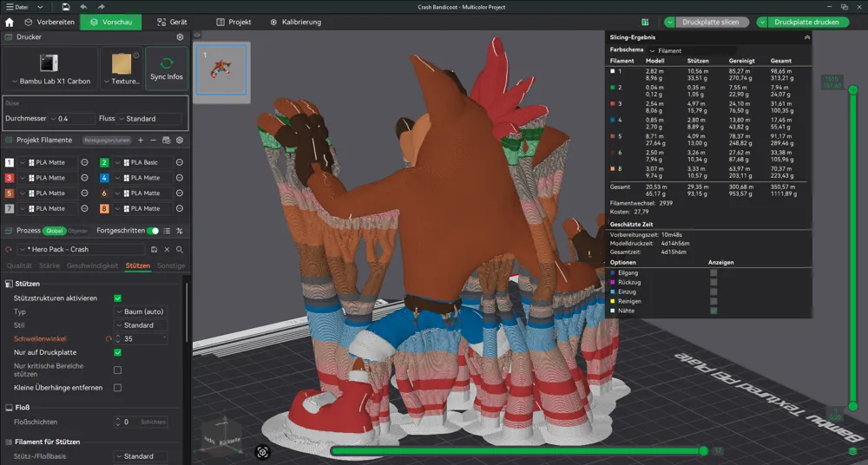
Task: Click the Sync Infos button
Action: (167, 69)
